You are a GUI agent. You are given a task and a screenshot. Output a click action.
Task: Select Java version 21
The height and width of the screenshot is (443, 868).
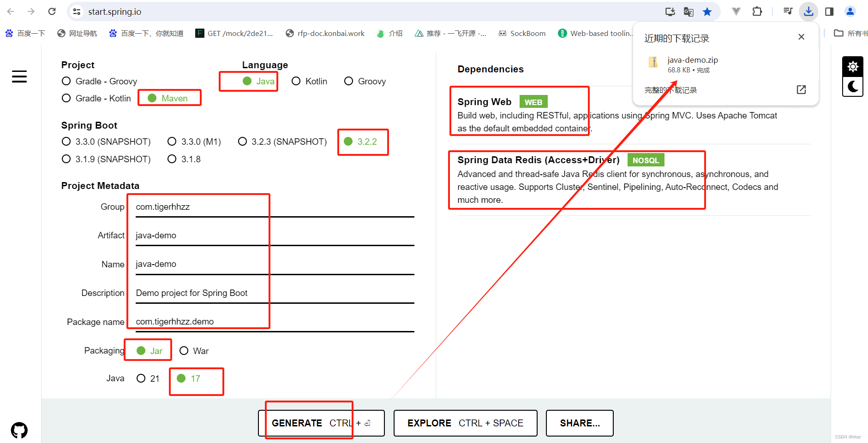148,378
